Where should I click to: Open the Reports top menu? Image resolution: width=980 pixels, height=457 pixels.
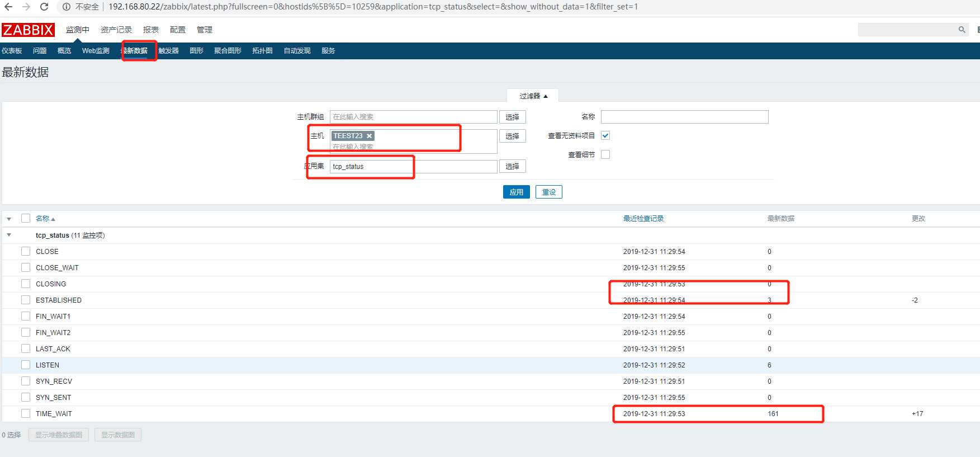[x=151, y=30]
